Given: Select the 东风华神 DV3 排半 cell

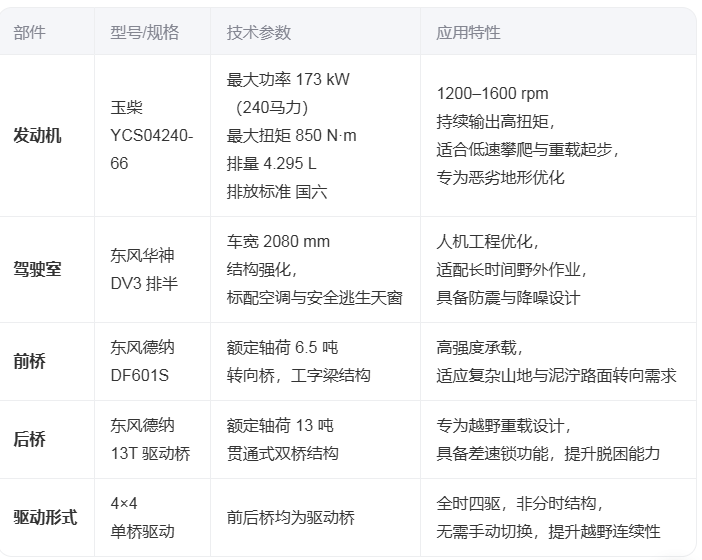Looking at the screenshot, I should (x=144, y=269).
